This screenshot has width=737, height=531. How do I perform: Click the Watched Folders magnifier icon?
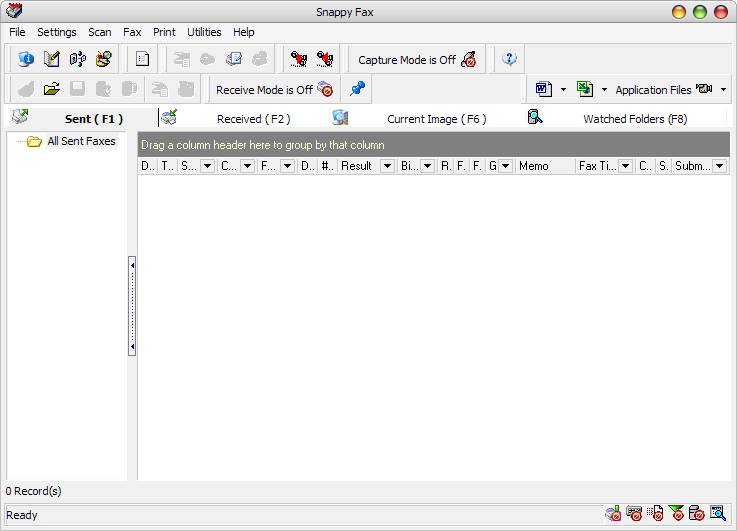pos(535,117)
